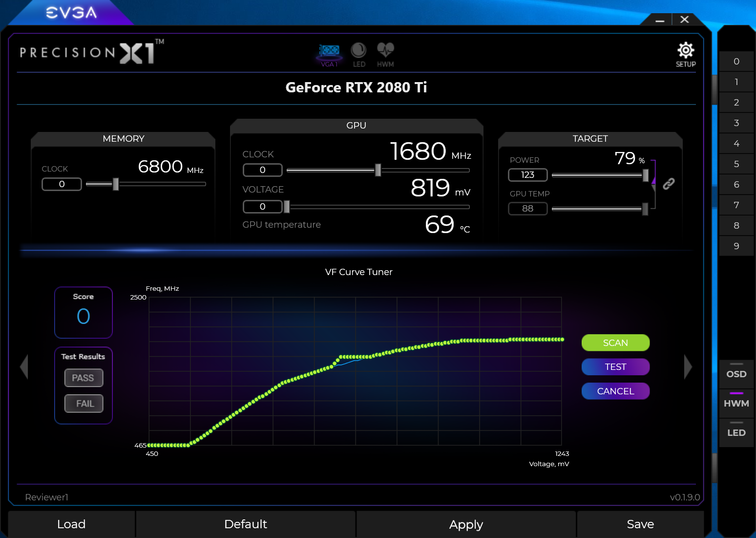This screenshot has height=538, width=756.
Task: Click the GPU temp target slider handle
Action: [x=645, y=209]
